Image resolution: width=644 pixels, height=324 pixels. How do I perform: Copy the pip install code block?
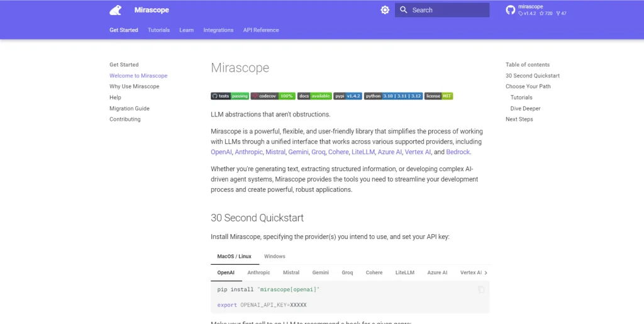(x=481, y=289)
